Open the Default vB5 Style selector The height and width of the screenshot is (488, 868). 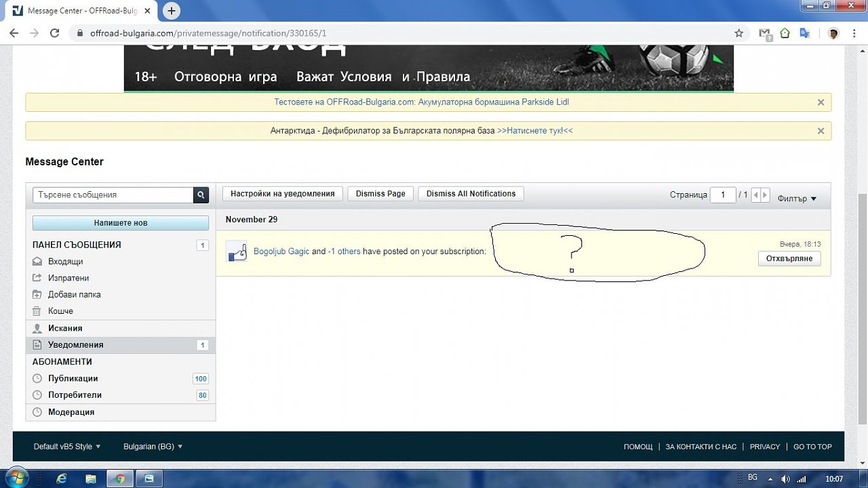[67, 447]
